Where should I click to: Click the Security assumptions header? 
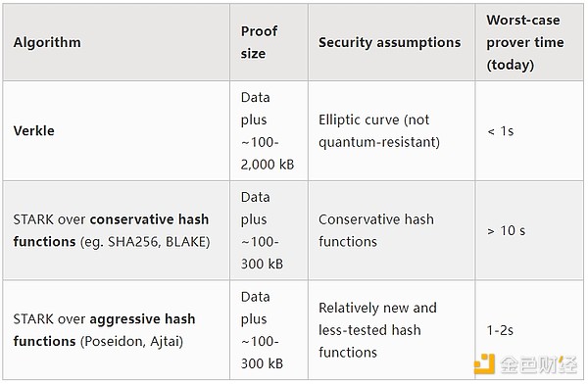pyautogui.click(x=391, y=42)
